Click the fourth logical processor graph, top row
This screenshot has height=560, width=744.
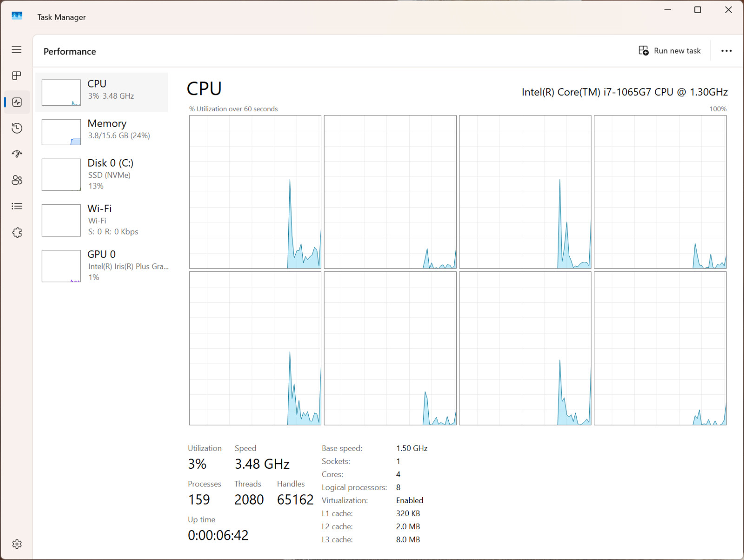(660, 192)
